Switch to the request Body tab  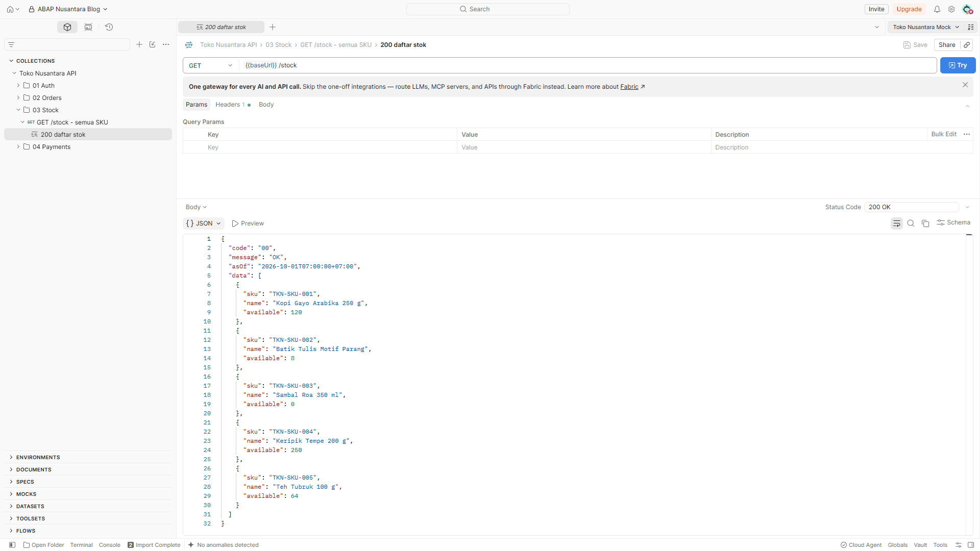[x=266, y=105]
